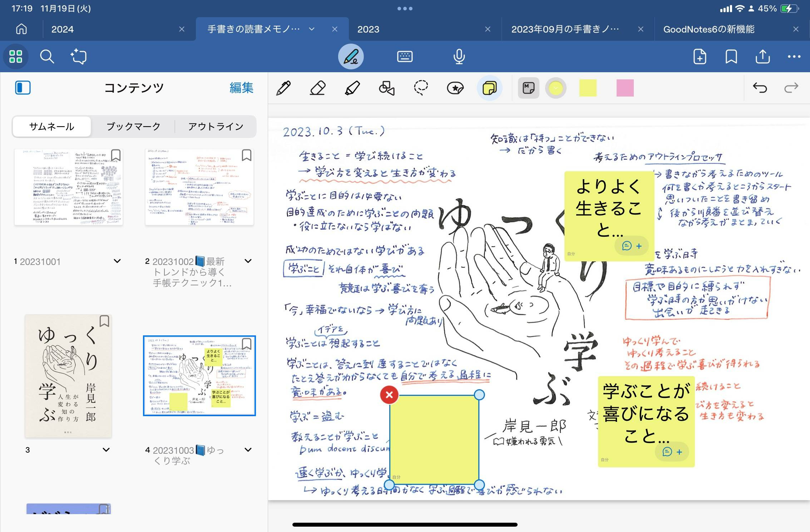Open the share and export icon
The height and width of the screenshot is (532, 810).
click(x=762, y=56)
